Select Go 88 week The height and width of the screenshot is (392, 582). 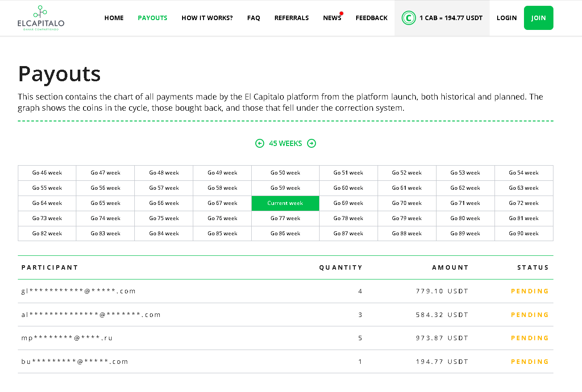(x=407, y=234)
